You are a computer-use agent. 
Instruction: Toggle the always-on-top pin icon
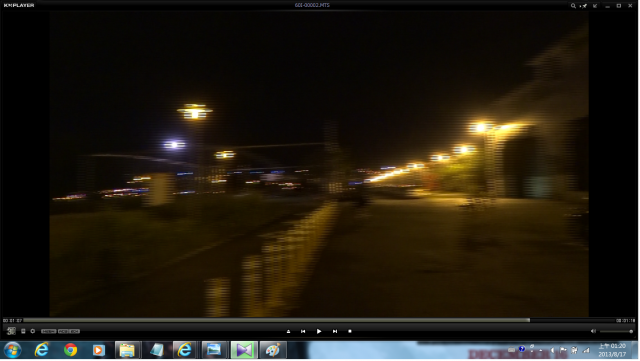click(584, 6)
